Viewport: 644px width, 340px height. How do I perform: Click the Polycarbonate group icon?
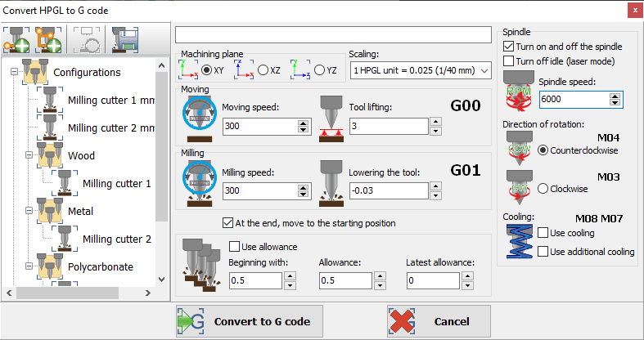pos(50,266)
